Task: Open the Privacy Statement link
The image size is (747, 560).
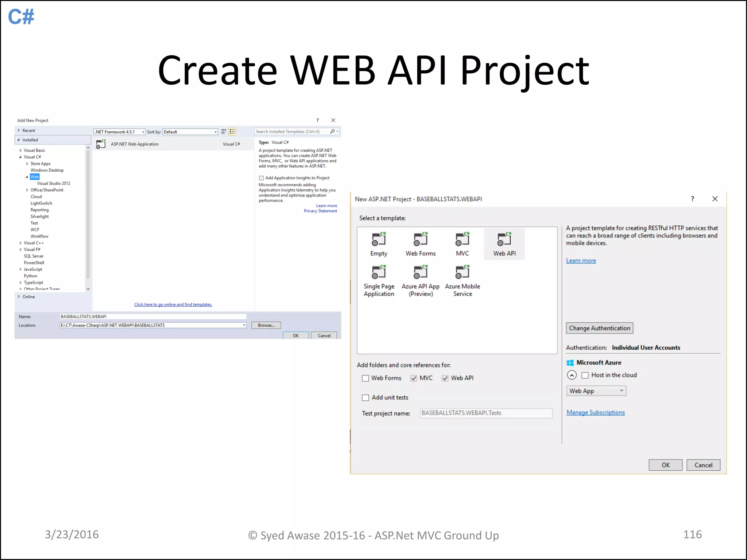Action: pos(320,211)
